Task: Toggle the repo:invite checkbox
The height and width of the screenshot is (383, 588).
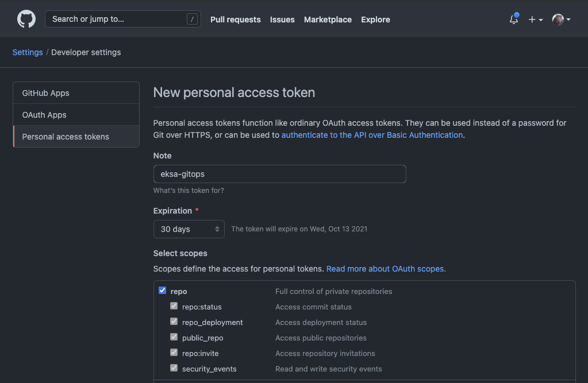Action: coord(174,353)
